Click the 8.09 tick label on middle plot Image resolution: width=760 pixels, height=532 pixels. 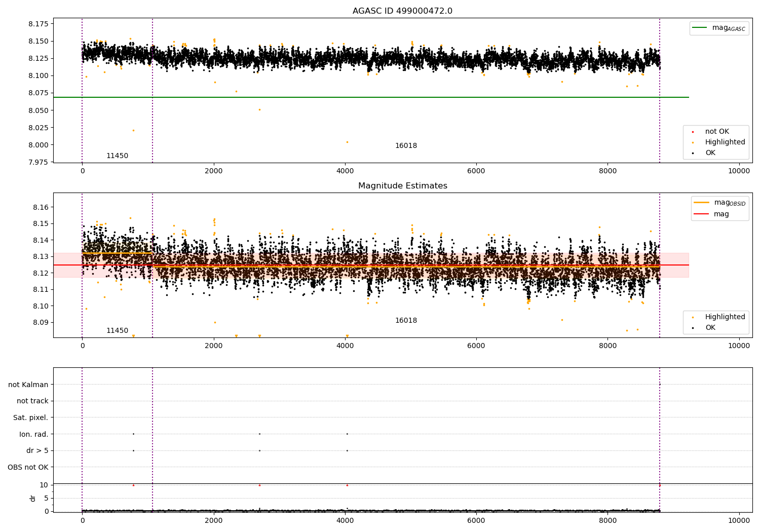(x=41, y=323)
